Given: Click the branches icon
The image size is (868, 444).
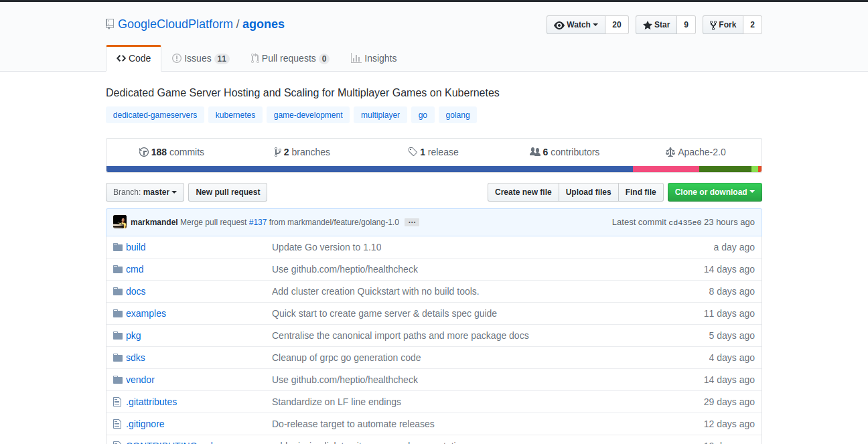Looking at the screenshot, I should [x=277, y=152].
